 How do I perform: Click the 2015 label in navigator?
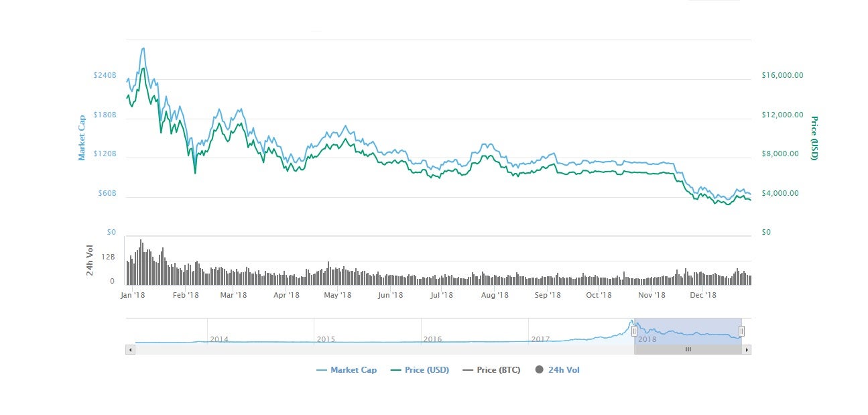326,339
